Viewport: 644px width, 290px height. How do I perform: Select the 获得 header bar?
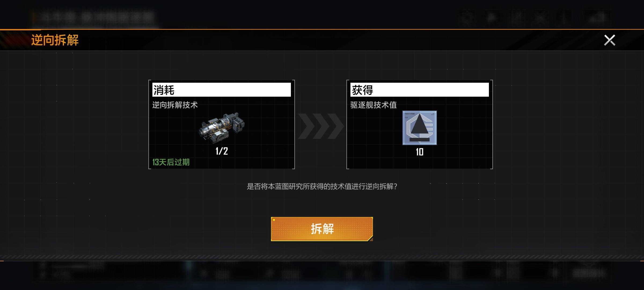point(419,90)
